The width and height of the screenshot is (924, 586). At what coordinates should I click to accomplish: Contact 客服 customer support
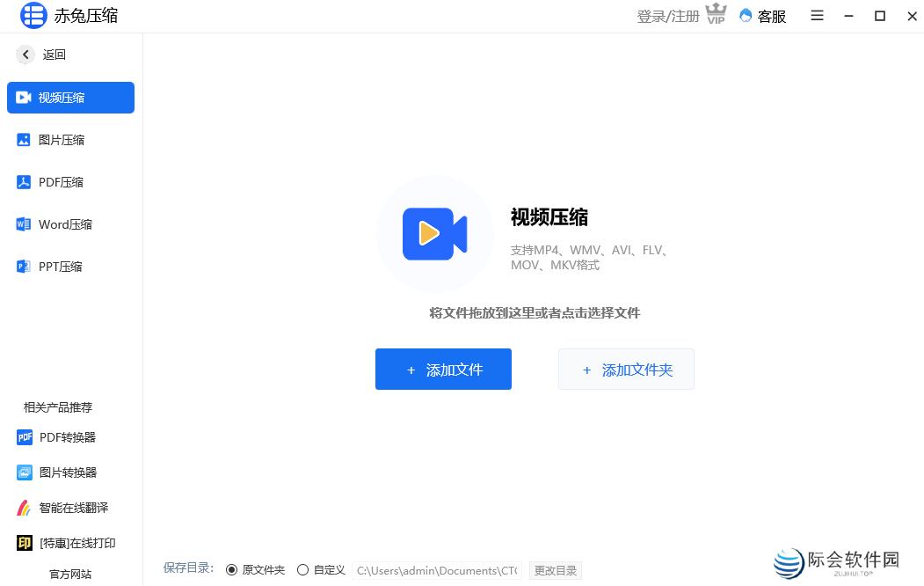761,16
